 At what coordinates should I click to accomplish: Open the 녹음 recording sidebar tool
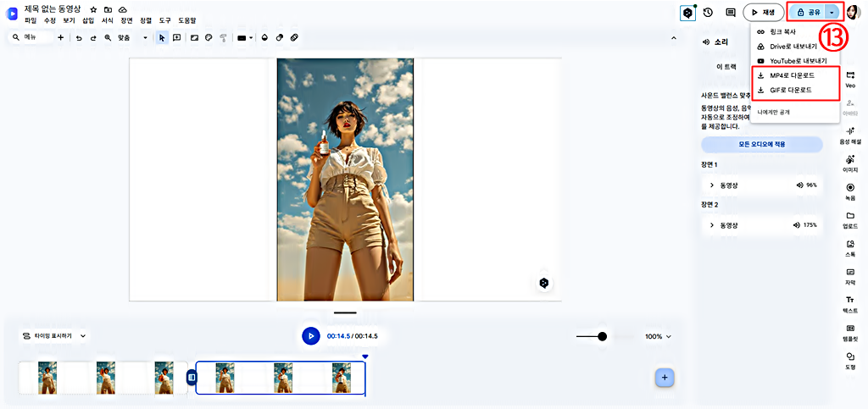pyautogui.click(x=850, y=191)
